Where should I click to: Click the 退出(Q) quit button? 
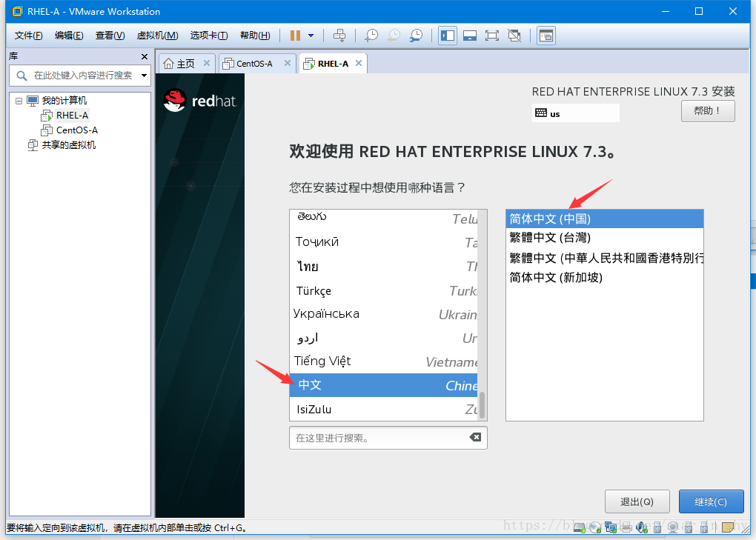click(637, 502)
